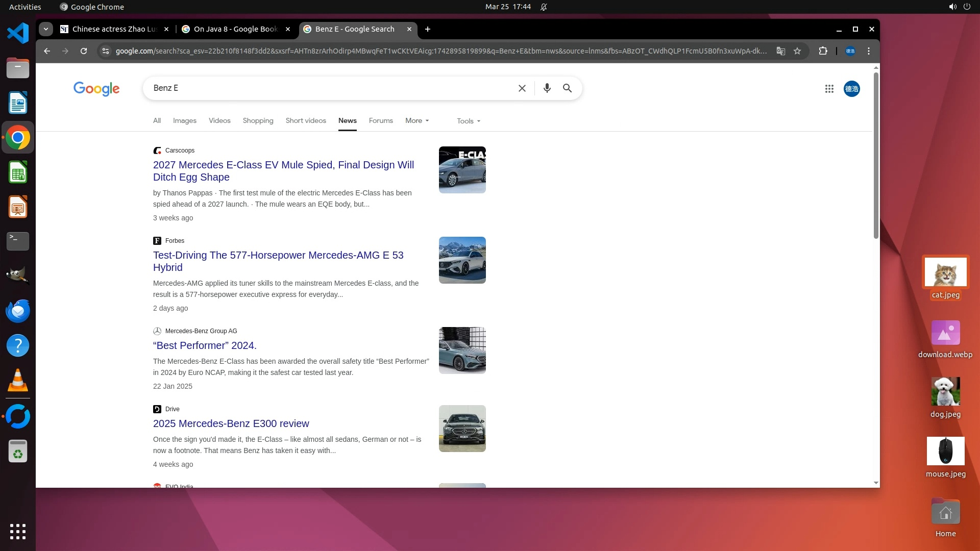Click the Carscoops article car thumbnail

pos(462,170)
